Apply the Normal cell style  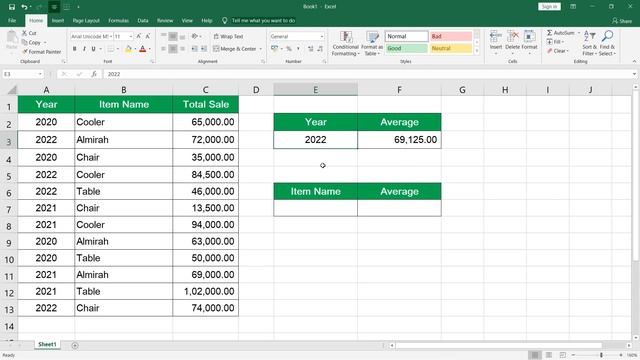pyautogui.click(x=406, y=36)
